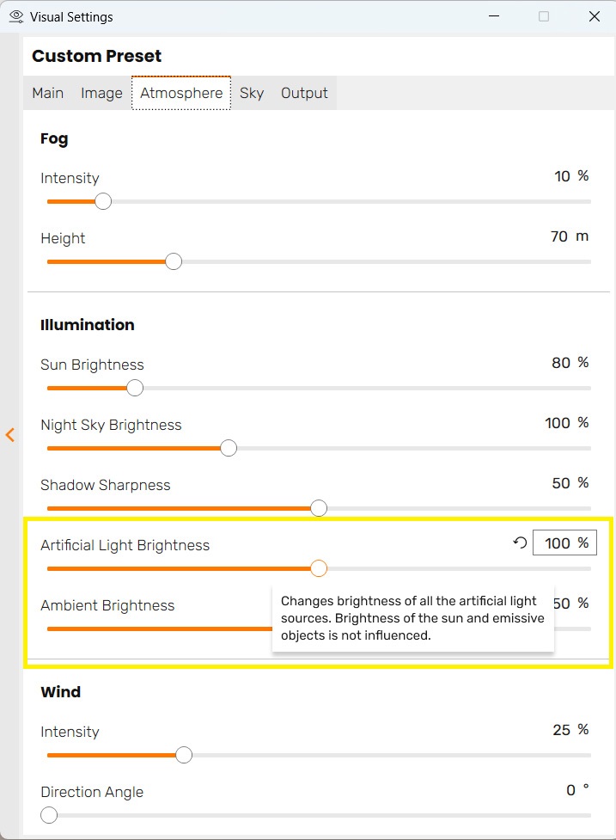Click the Sun Brightness slider handle
The width and height of the screenshot is (616, 840).
[x=135, y=388]
